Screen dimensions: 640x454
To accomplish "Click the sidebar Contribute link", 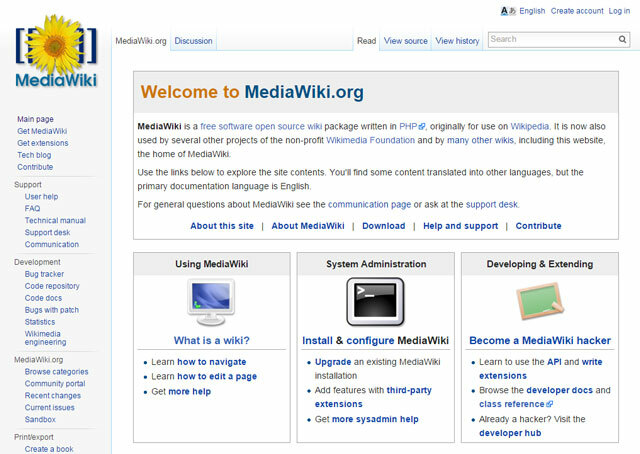I will click(x=35, y=167).
